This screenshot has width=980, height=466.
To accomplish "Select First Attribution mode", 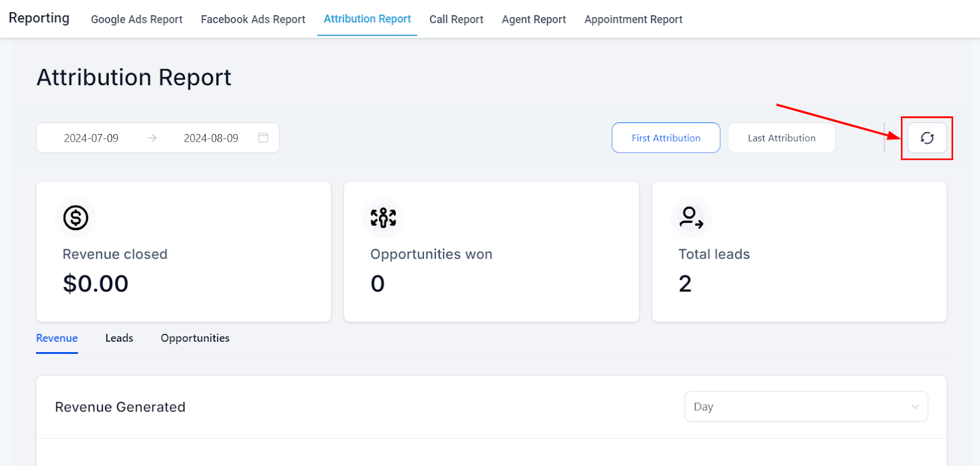I will (x=666, y=138).
